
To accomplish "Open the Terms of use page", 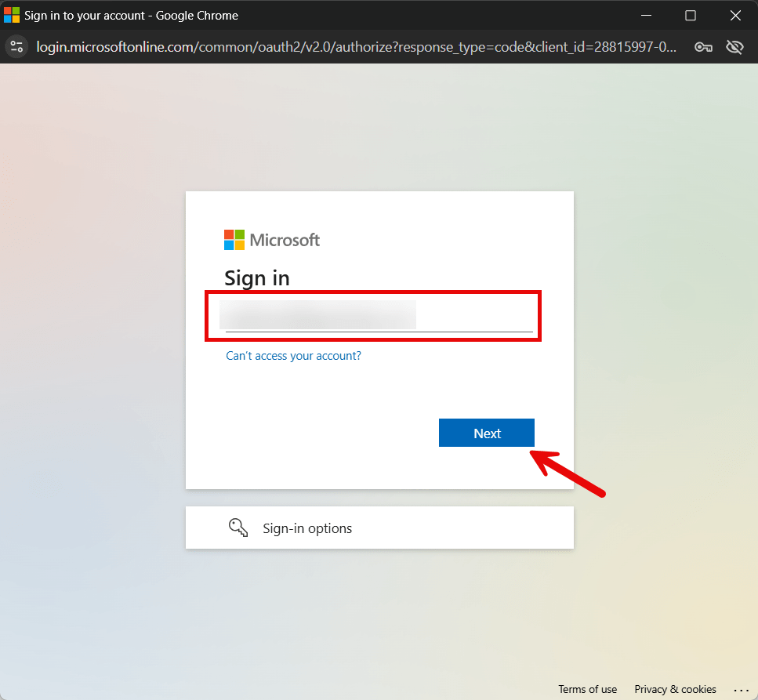I will coord(587,689).
